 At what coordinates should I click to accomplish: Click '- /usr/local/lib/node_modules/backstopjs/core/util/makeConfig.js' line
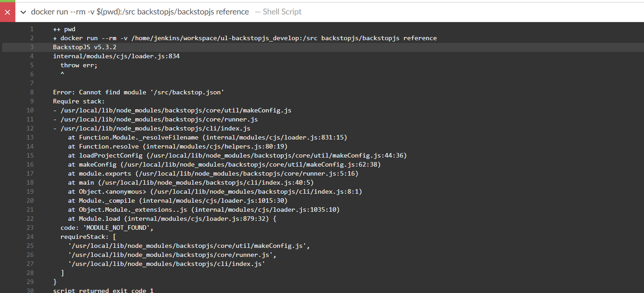click(x=172, y=110)
